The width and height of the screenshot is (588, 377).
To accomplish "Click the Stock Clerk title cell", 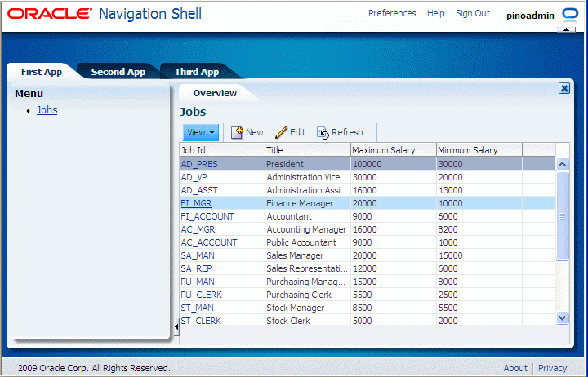I will click(308, 320).
